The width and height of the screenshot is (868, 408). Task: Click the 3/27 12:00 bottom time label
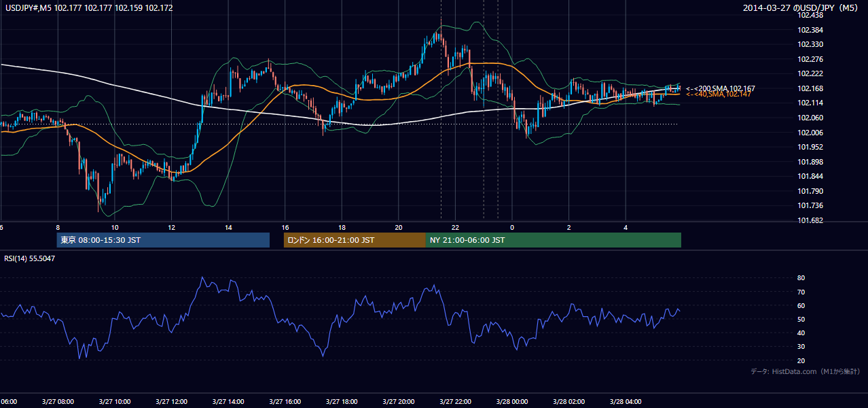coord(171,402)
